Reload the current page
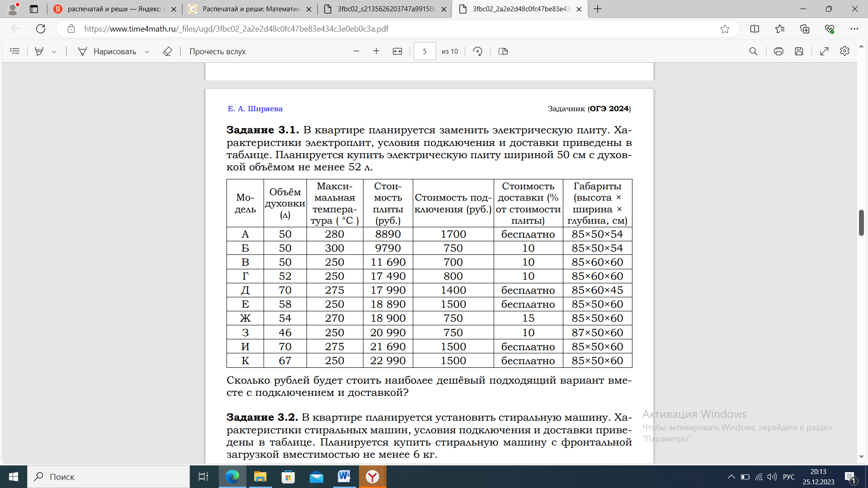Viewport: 868px width, 488px height. coord(41,29)
